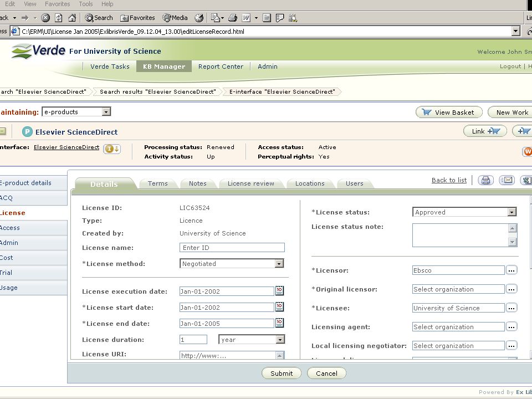Screen dimensions: 532x399
Task: Open calendar for License execution date
Action: tap(279, 291)
